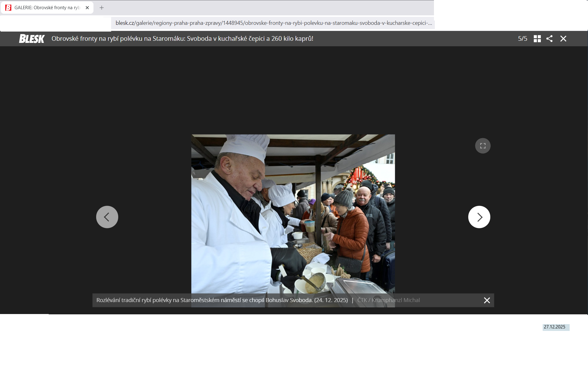Open the gallery headline about rybí polévka

pyautogui.click(x=182, y=39)
